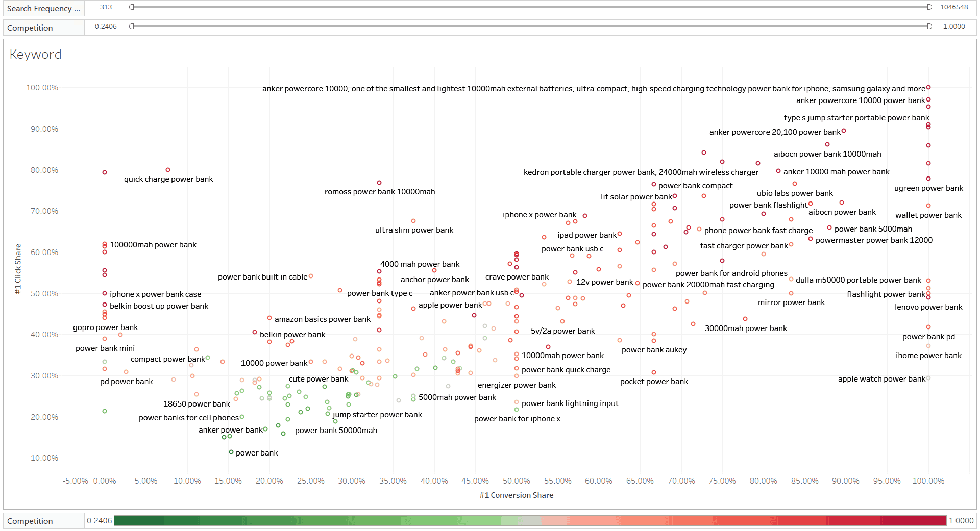Click the "ihome power bank" label
The width and height of the screenshot is (980, 531).
[x=928, y=356]
